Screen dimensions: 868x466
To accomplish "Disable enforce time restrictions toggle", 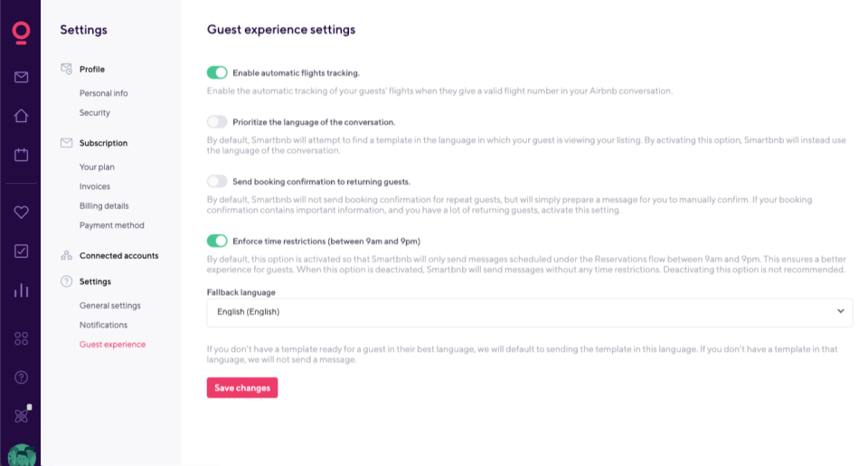I will click(x=217, y=241).
